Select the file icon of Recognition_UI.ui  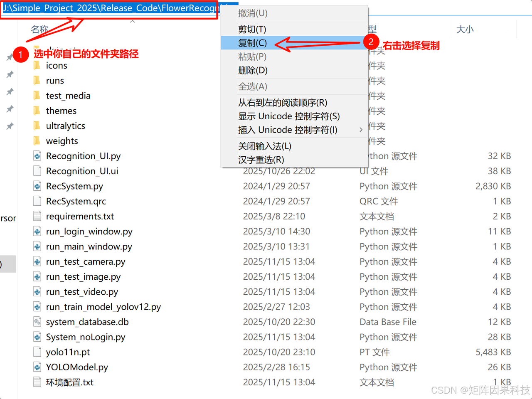(37, 171)
